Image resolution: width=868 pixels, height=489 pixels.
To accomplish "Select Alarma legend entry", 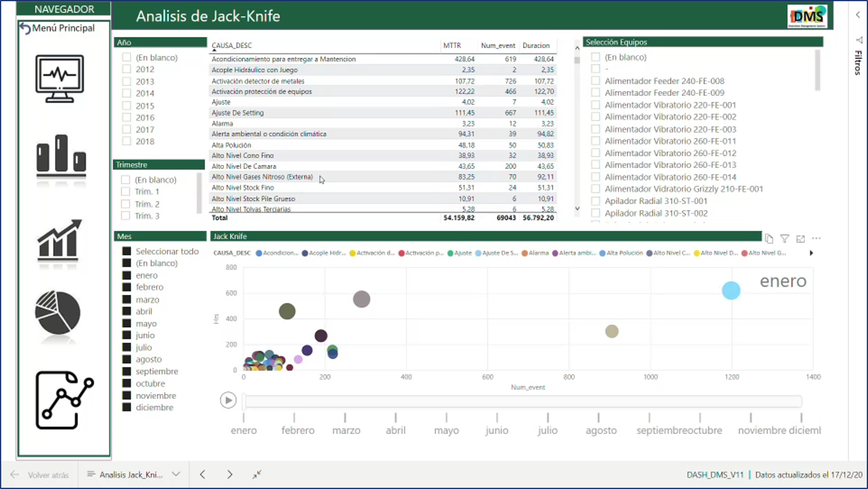I will [535, 253].
